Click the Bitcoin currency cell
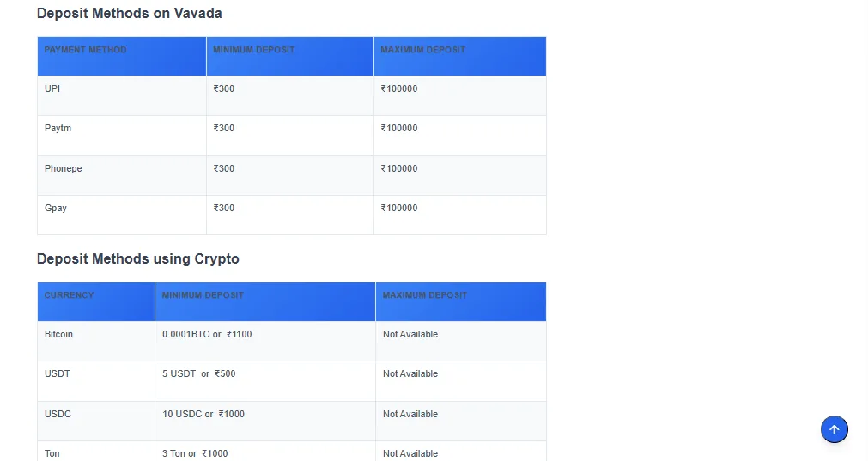The width and height of the screenshot is (868, 461). [96, 341]
